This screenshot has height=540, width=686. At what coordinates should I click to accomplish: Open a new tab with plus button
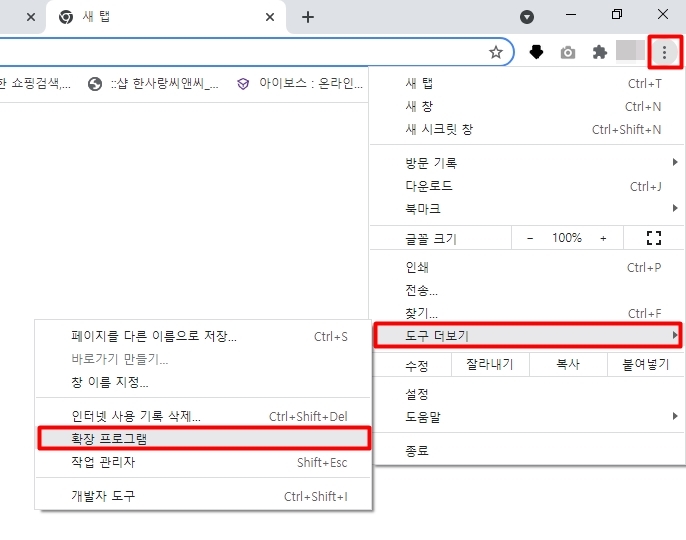308,17
